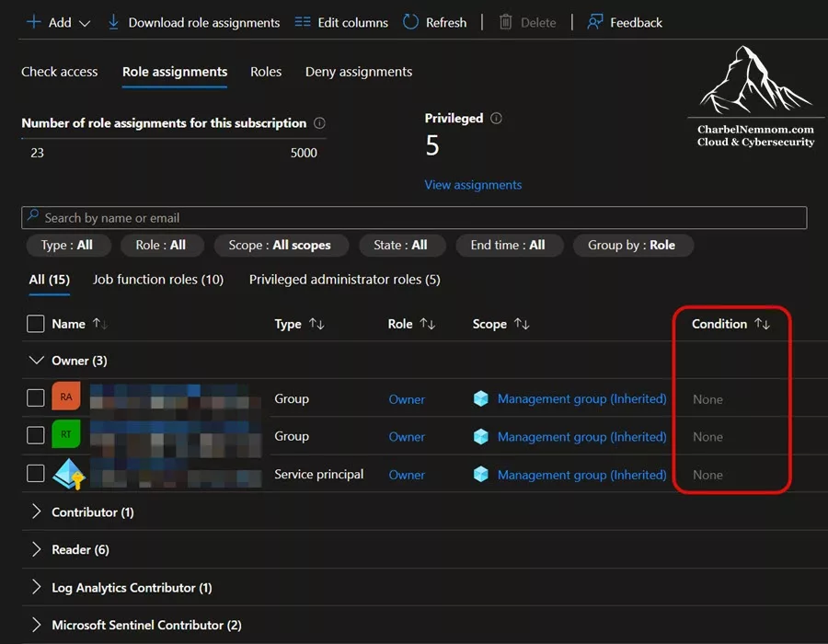Sort by Name column arrows

[x=99, y=324]
